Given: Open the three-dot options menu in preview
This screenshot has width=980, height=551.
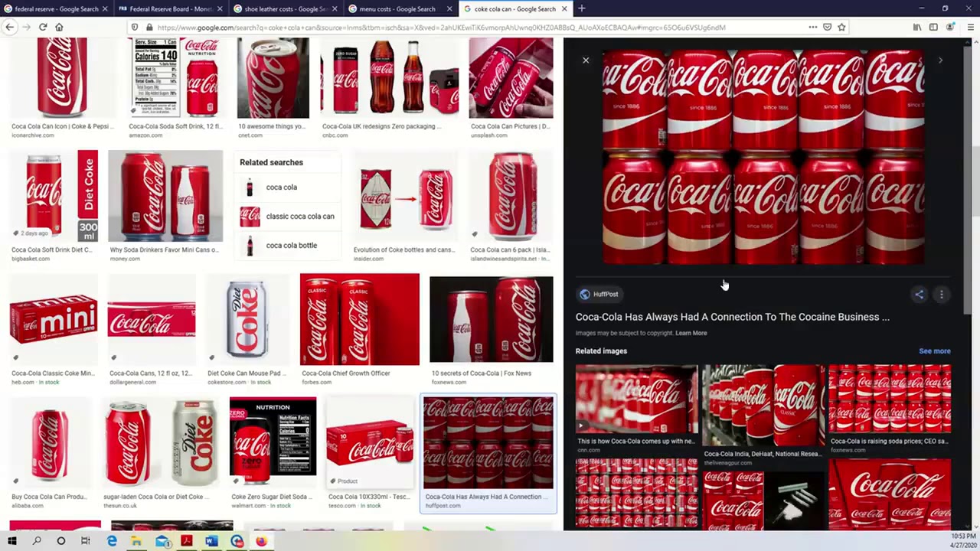Looking at the screenshot, I should point(942,294).
